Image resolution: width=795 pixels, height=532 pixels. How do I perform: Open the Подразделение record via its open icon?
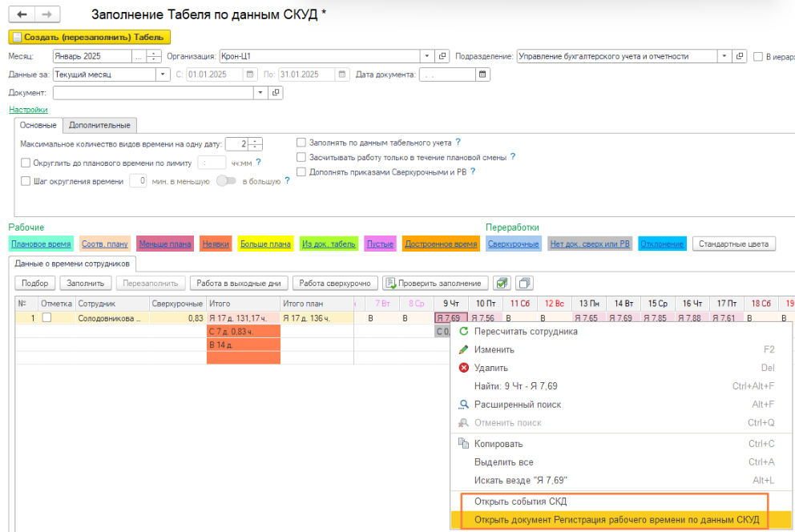coord(741,56)
